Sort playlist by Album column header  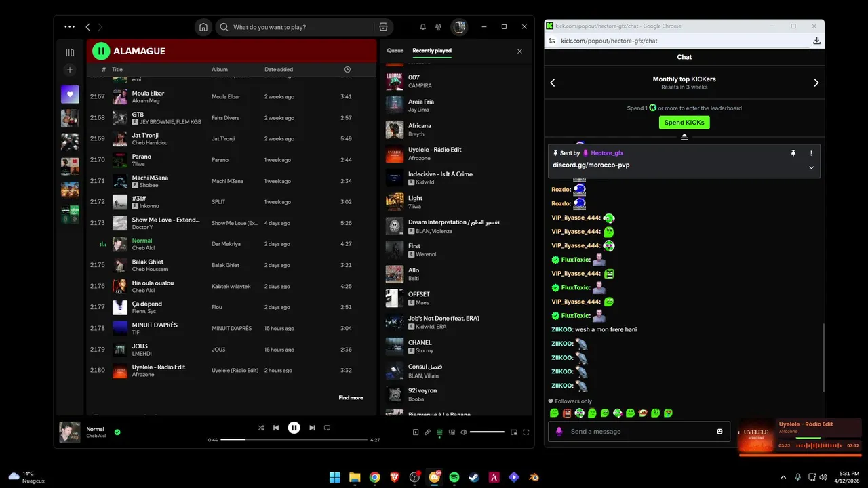pos(220,69)
